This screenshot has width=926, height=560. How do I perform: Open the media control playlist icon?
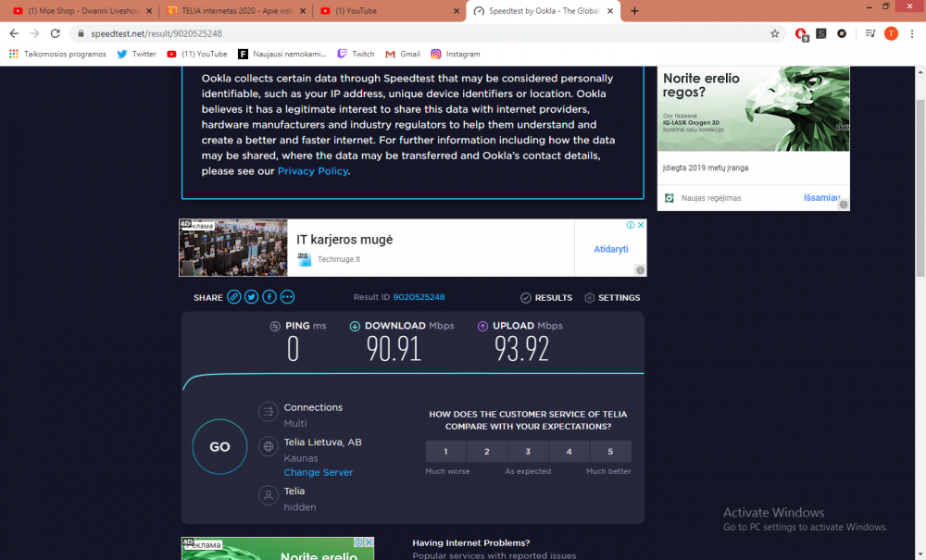(870, 33)
